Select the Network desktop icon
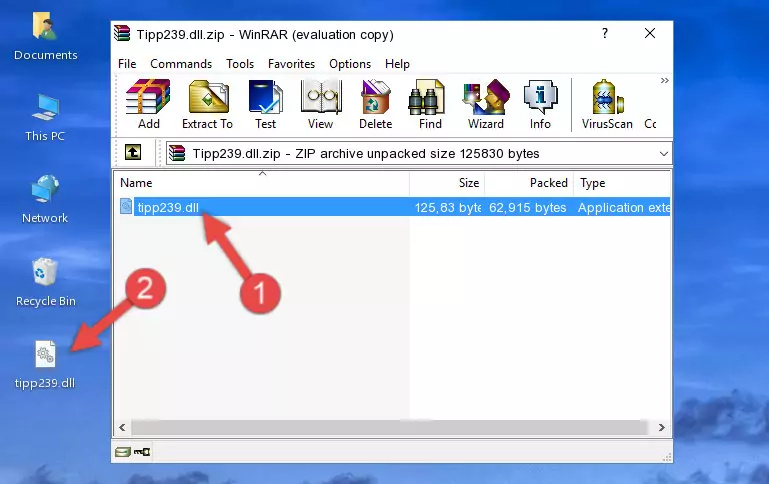This screenshot has height=484, width=769. tap(45, 199)
